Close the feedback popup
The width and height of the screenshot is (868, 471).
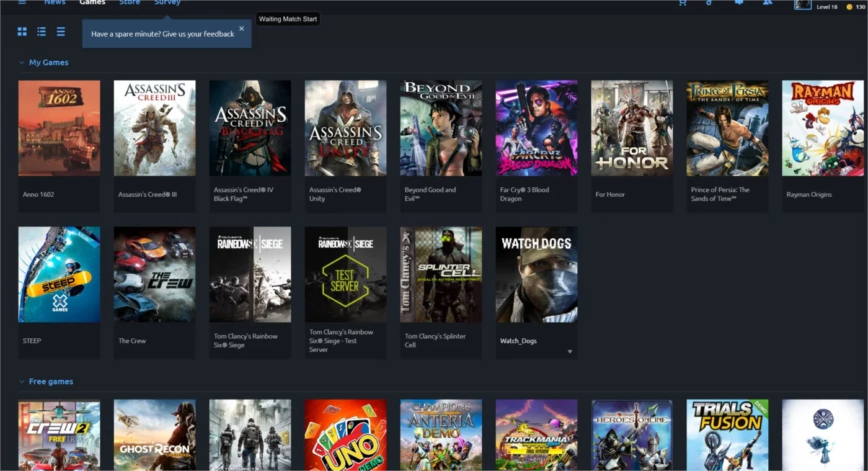click(x=242, y=29)
